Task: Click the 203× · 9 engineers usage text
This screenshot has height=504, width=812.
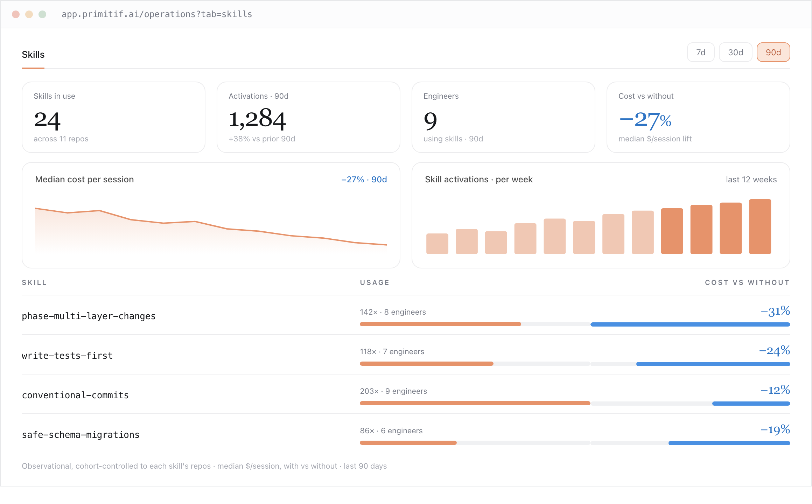Action: [393, 391]
